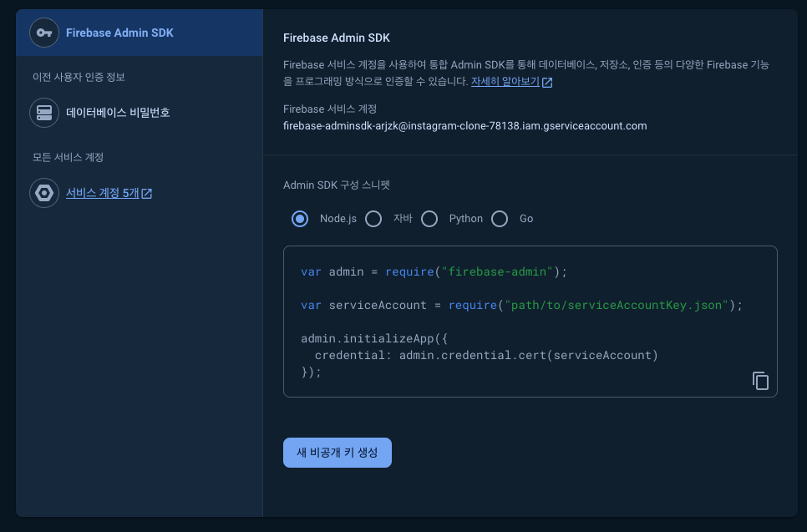Viewport: 807px width, 532px height.
Task: Click the database icon next to 데이터베이스 비밀번호
Action: (x=43, y=113)
